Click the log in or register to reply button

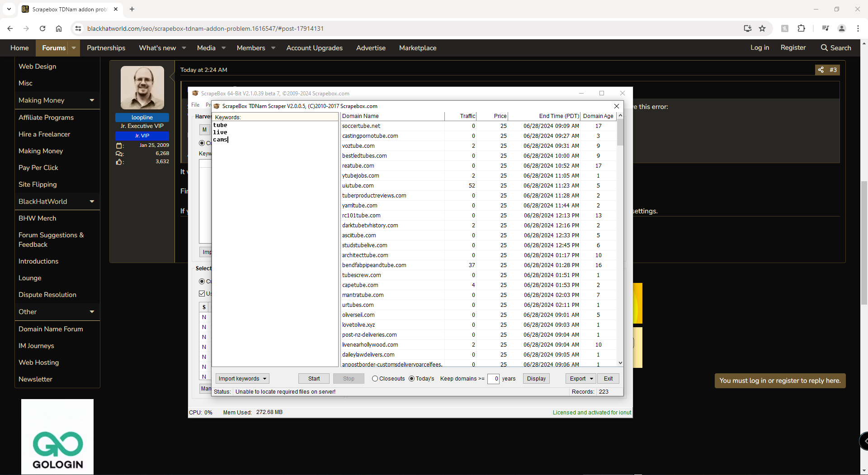click(780, 381)
